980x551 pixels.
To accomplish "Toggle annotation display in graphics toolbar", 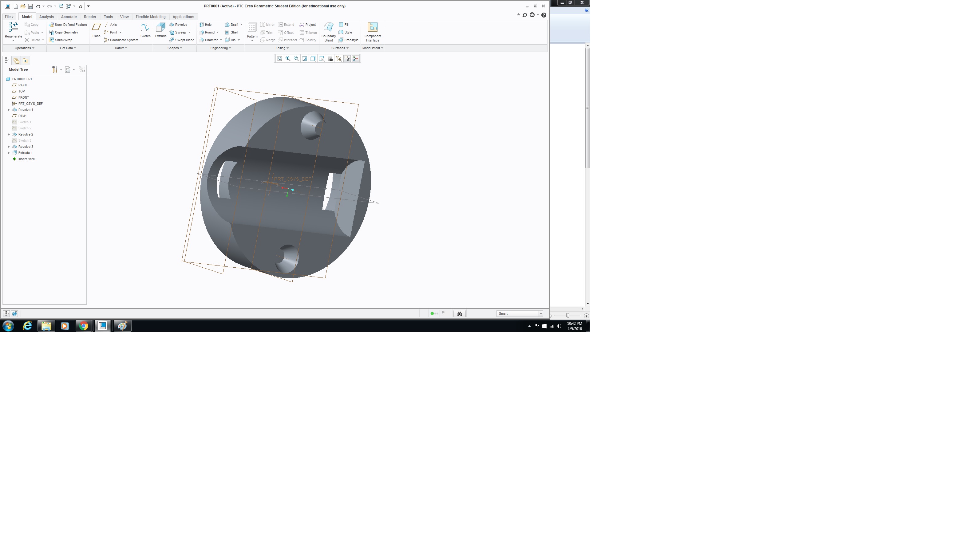I will tap(347, 59).
